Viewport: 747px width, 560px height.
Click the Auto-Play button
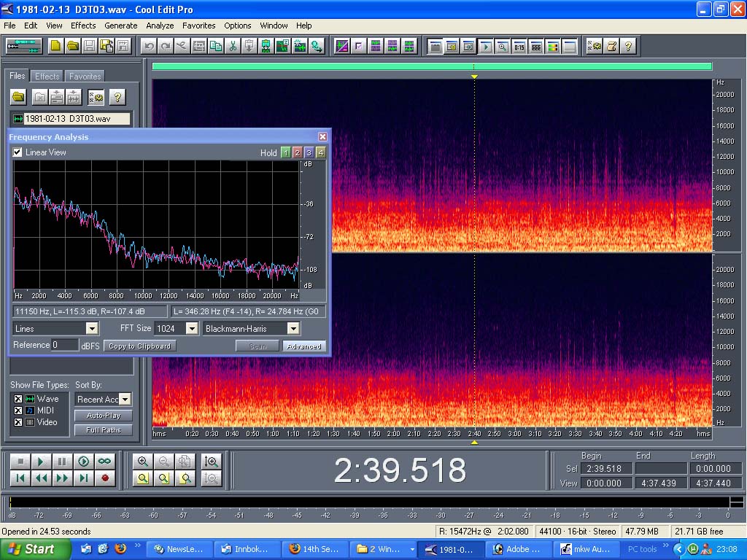pyautogui.click(x=104, y=416)
